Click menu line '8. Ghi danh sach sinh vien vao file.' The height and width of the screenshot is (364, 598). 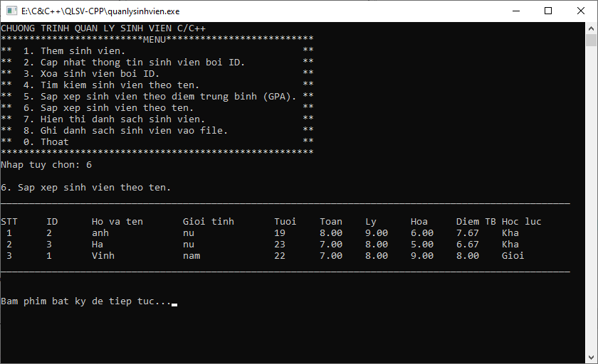(126, 131)
